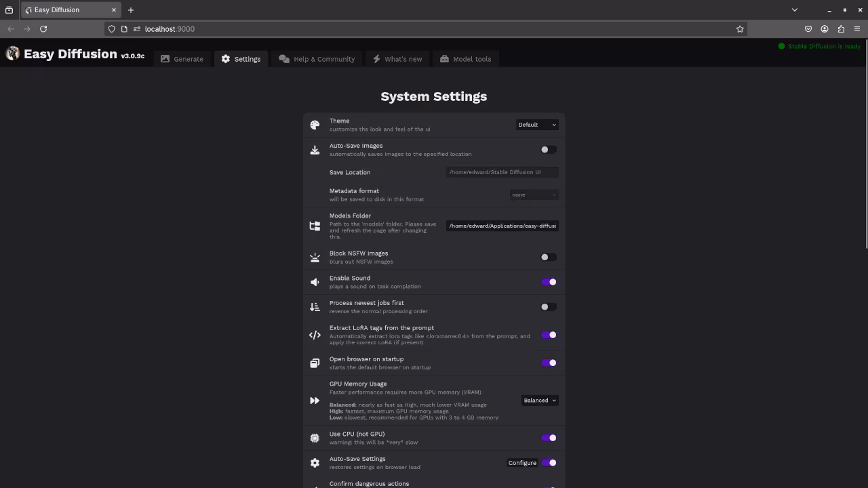Bookmark this page with the star icon

point(740,28)
